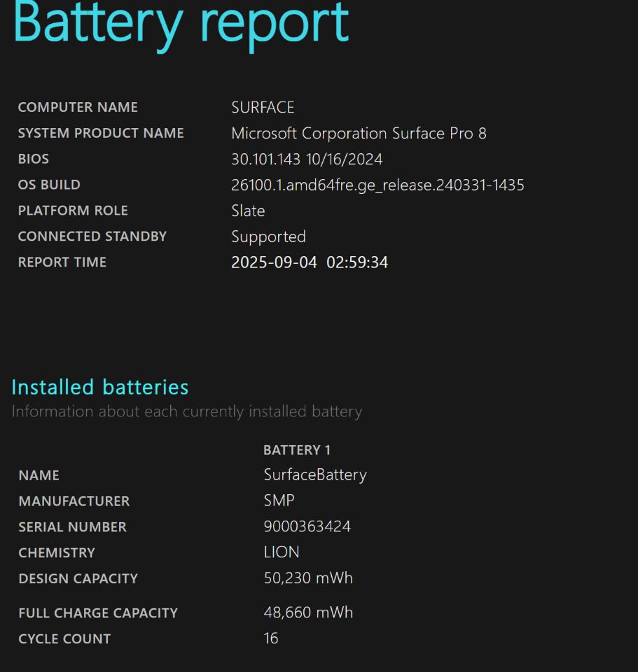Click the OS build 26100.1 string
The image size is (638, 672).
pyautogui.click(x=377, y=185)
